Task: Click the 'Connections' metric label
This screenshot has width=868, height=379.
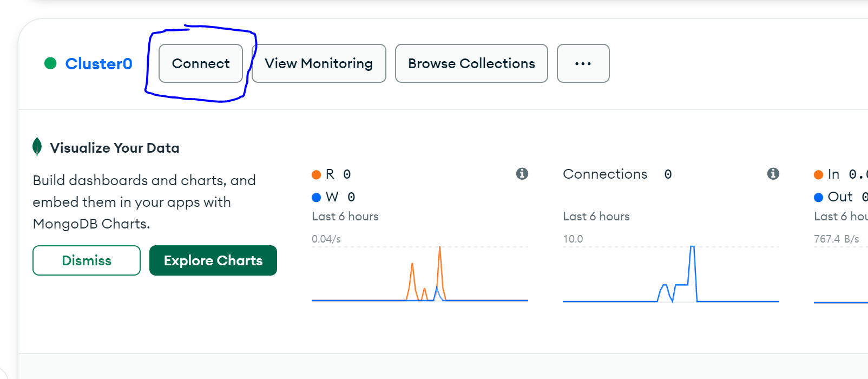Action: 605,174
